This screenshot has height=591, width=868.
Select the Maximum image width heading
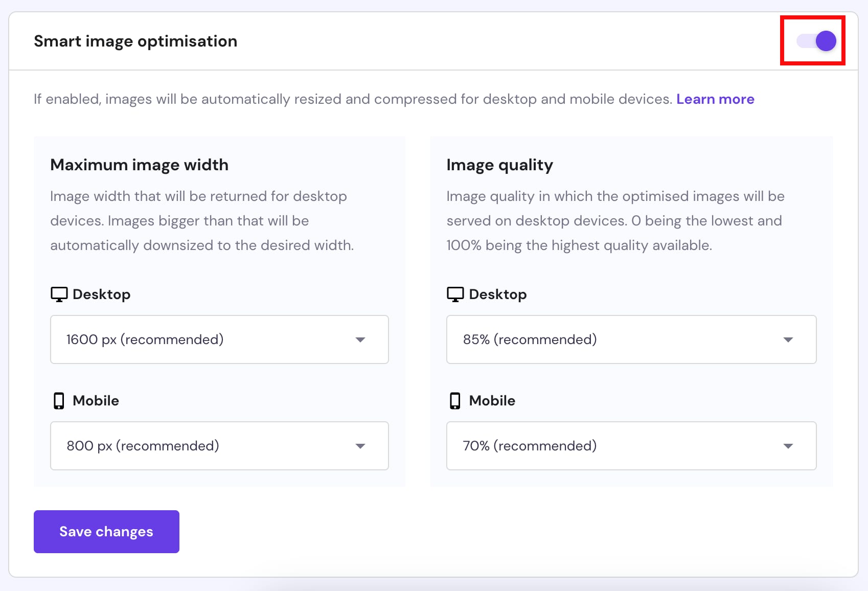coord(139,165)
